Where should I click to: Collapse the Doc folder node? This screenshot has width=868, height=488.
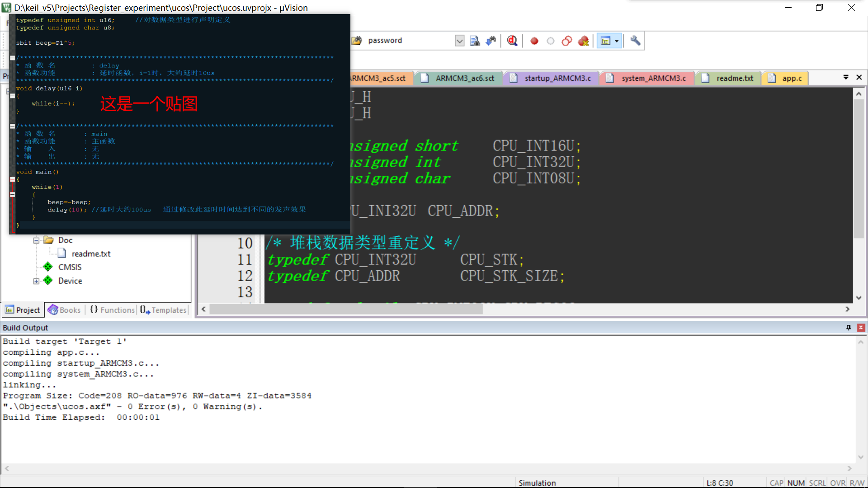click(x=36, y=240)
